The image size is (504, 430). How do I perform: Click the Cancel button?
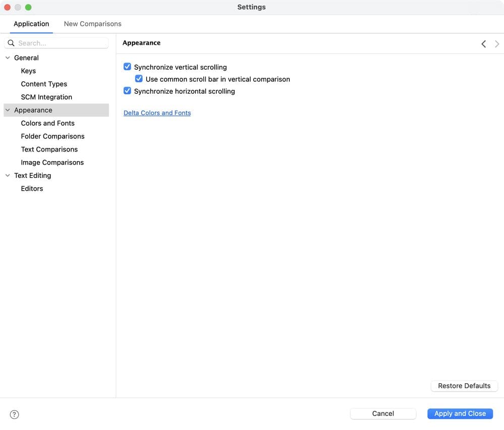click(x=383, y=413)
